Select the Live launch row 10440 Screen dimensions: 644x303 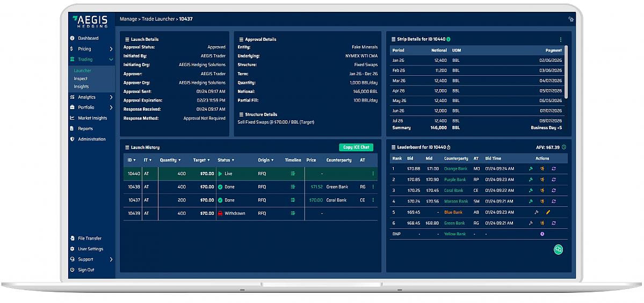coord(250,174)
